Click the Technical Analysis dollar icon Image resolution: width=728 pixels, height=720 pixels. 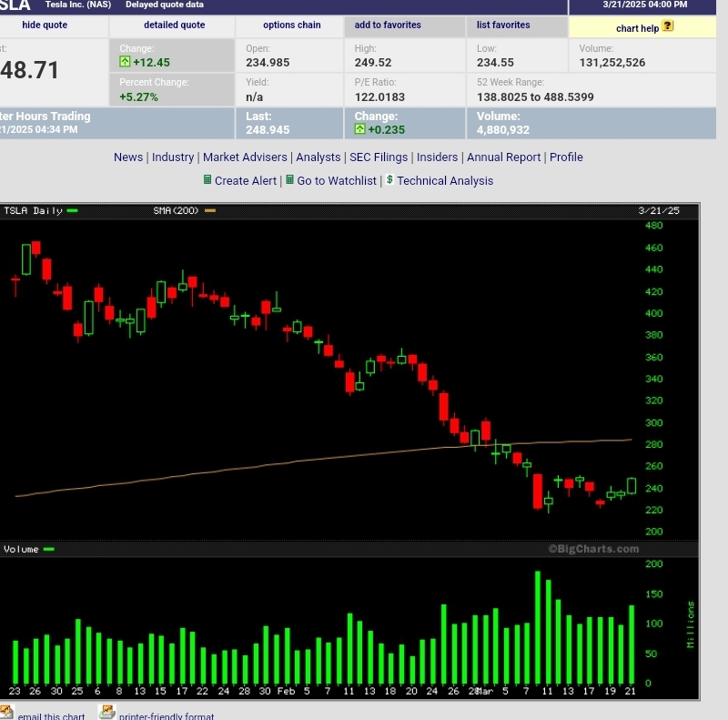(389, 179)
